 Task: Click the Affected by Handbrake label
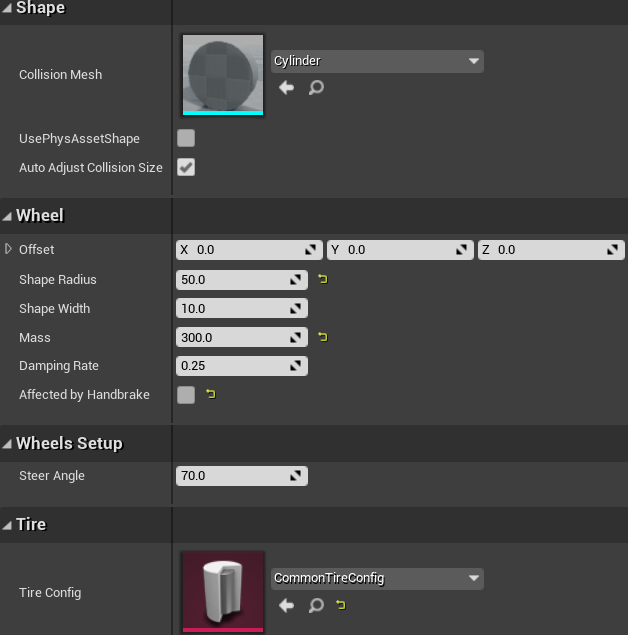tap(84, 394)
